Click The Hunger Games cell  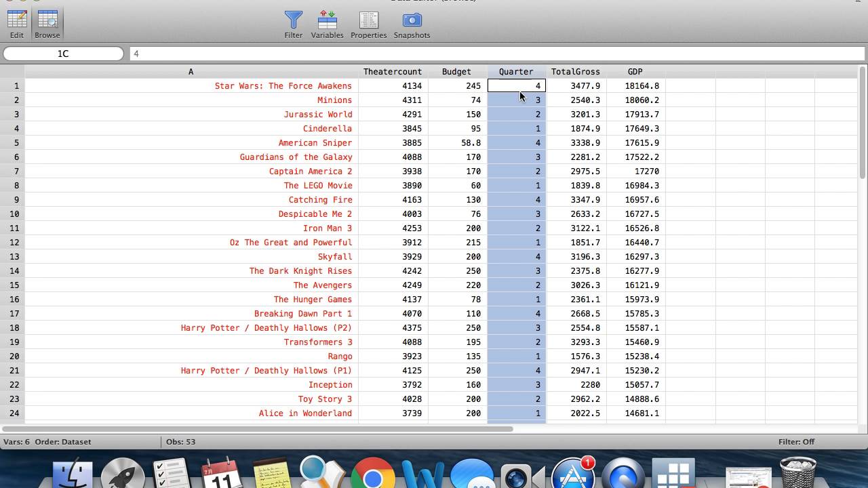[191, 299]
